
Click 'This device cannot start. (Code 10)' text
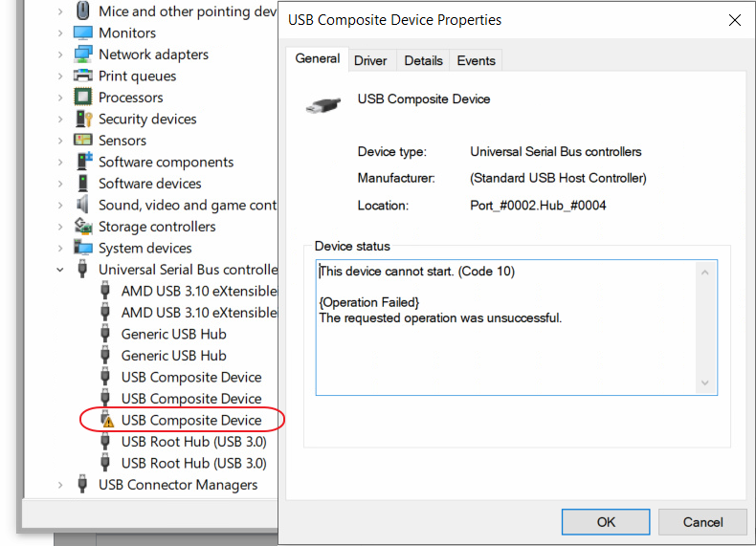click(x=417, y=271)
